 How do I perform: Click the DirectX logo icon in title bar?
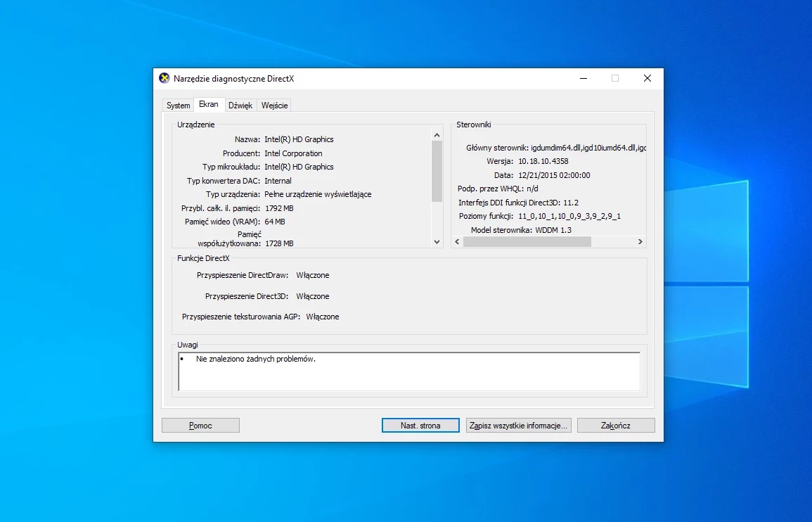tap(165, 78)
